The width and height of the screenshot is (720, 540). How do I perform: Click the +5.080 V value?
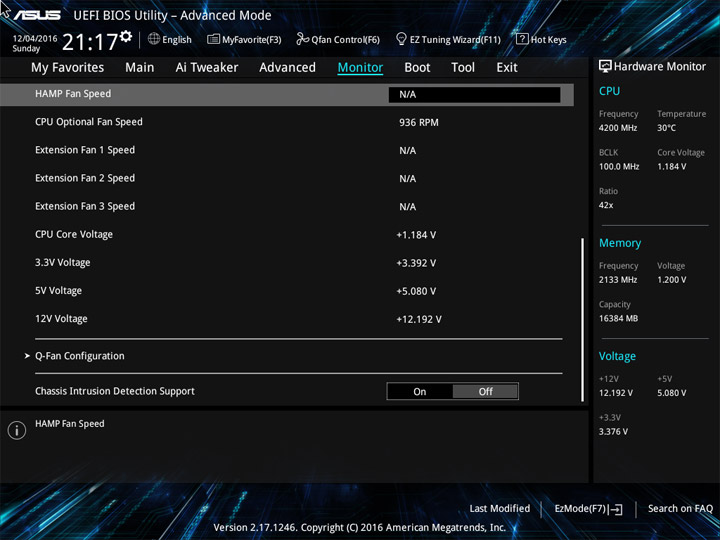pos(416,291)
